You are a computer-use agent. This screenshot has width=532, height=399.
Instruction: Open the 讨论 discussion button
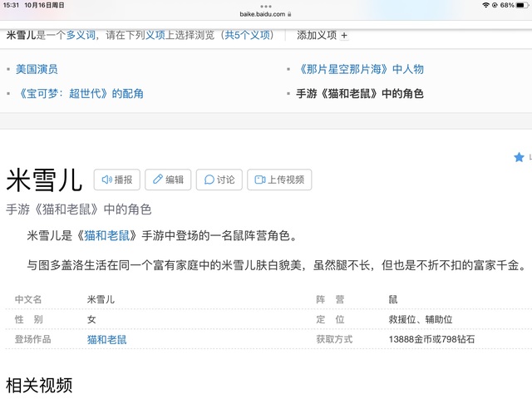[219, 180]
